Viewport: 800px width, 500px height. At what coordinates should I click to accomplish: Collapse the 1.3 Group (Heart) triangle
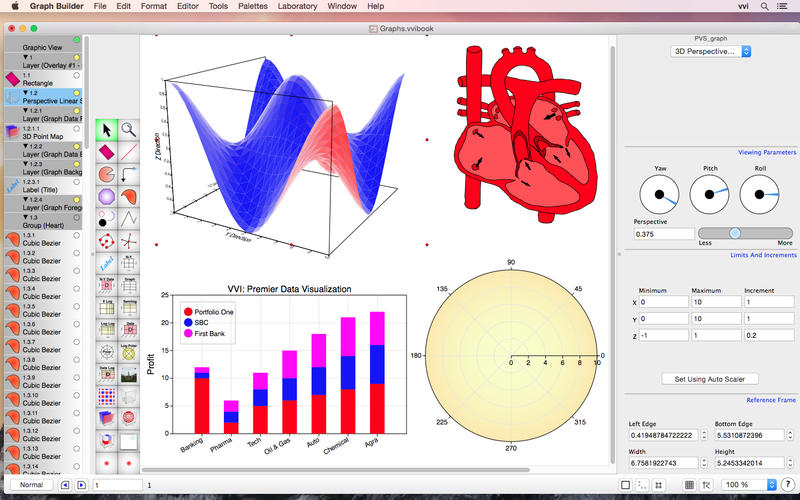25,218
